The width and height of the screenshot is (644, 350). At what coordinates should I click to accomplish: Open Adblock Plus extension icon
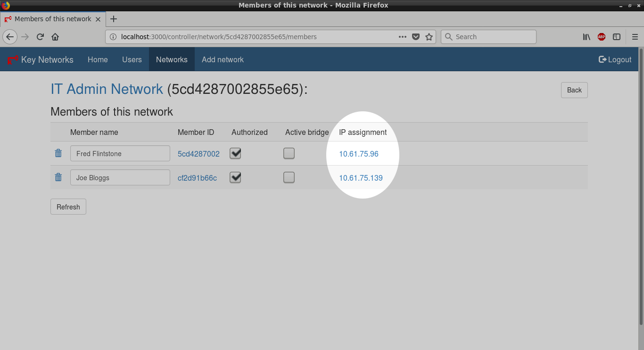coord(601,37)
